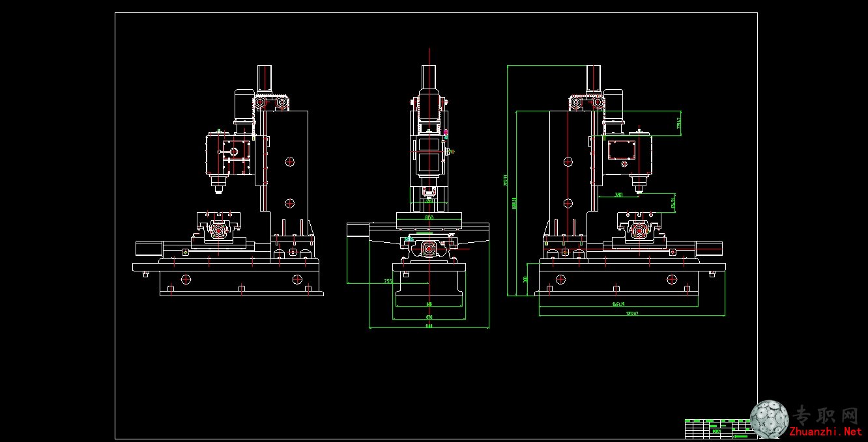The width and height of the screenshot is (868, 442).
Task: Select the 670 dimension under the base
Action: point(429,317)
